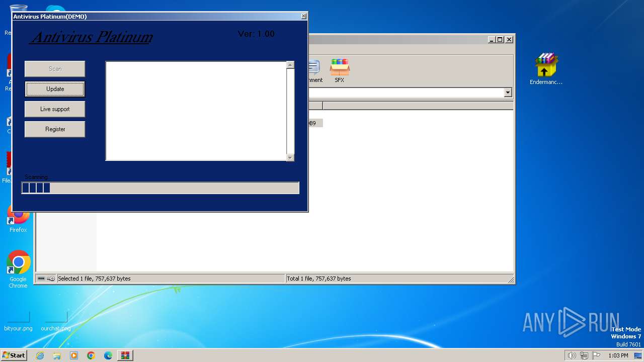Click inside the white scan results list

click(196, 111)
